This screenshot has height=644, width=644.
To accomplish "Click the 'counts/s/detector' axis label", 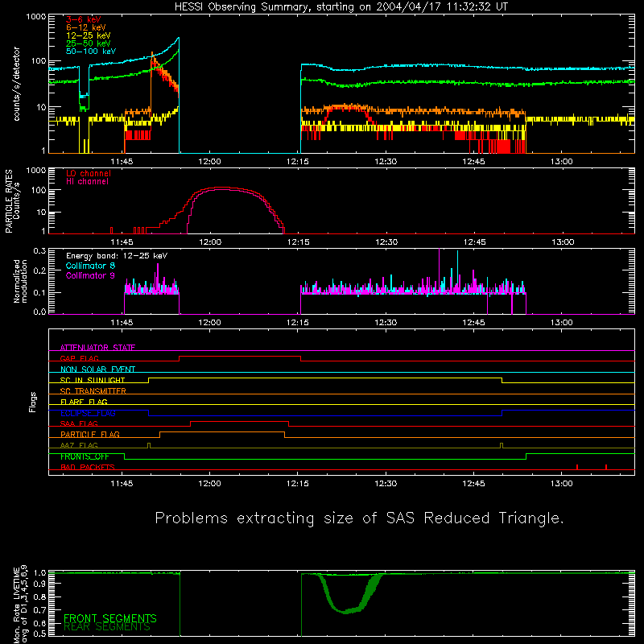I will pyautogui.click(x=16, y=84).
